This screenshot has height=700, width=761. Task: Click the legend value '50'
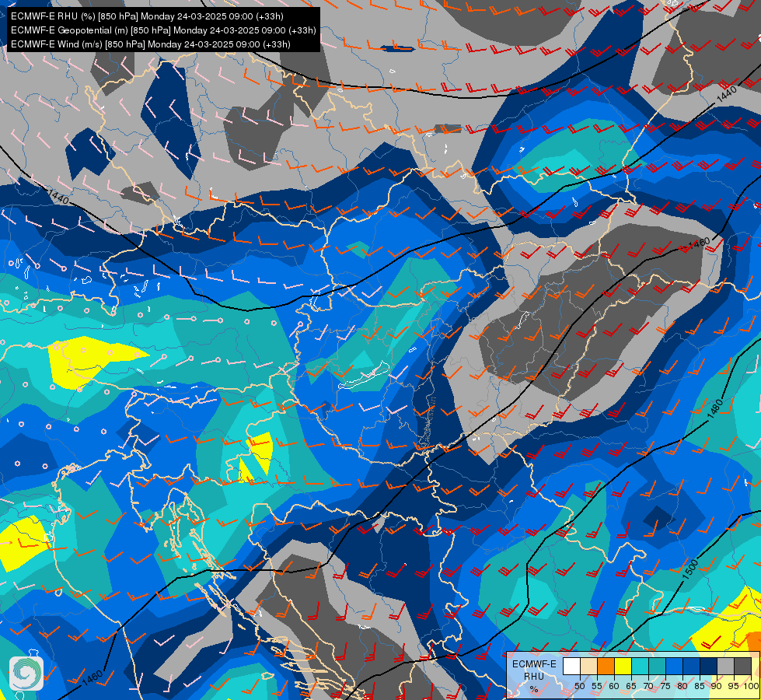tap(579, 687)
